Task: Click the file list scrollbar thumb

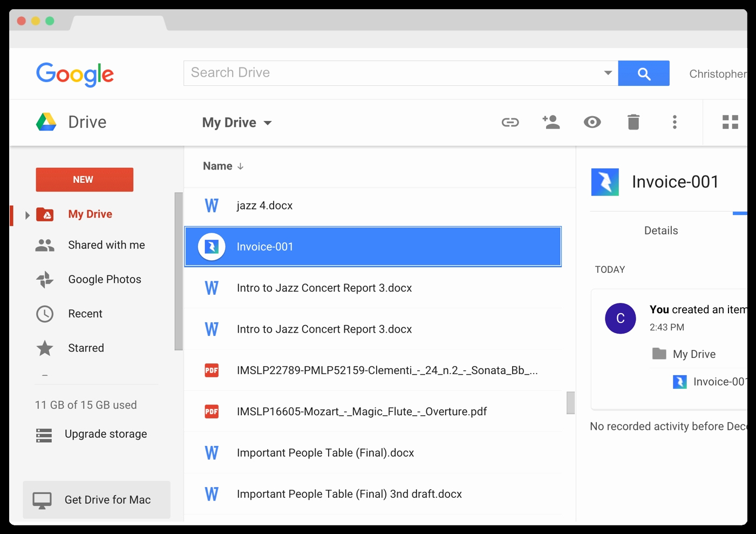Action: 570,403
